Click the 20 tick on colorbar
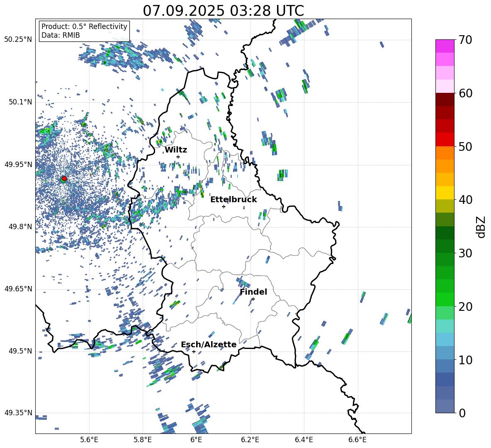This screenshot has height=448, width=491. click(x=466, y=307)
